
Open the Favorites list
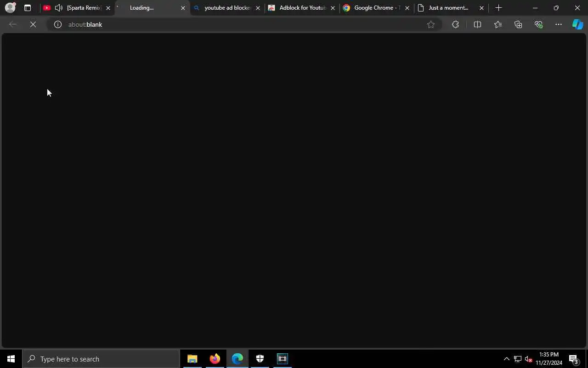pyautogui.click(x=498, y=24)
